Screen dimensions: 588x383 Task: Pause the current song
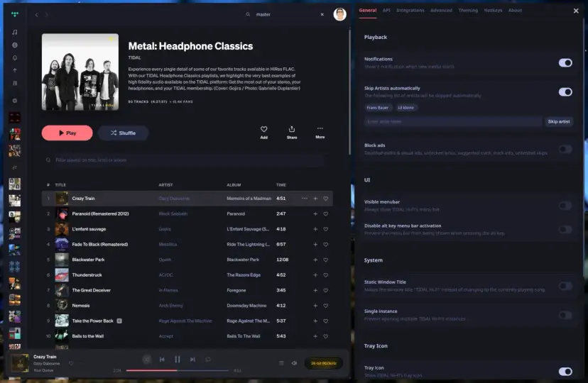(x=178, y=360)
